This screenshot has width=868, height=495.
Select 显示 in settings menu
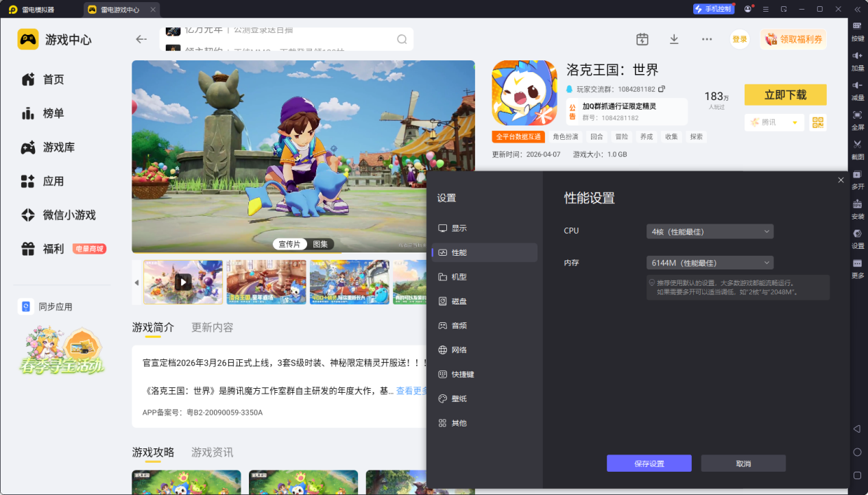click(x=459, y=228)
